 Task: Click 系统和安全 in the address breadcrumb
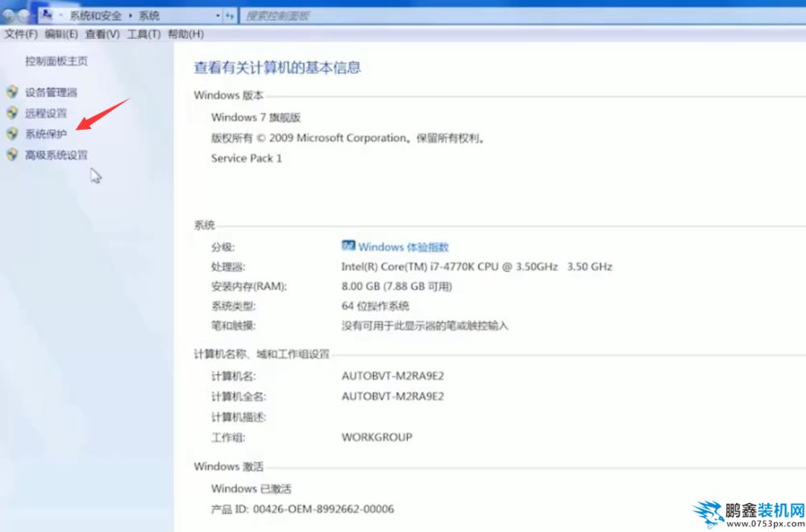(96, 16)
